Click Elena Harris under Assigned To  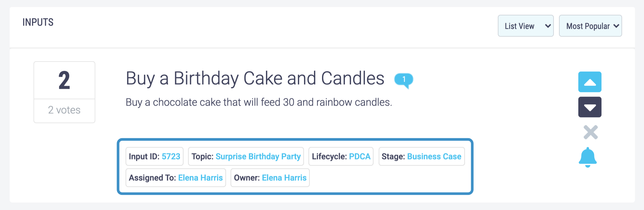200,178
